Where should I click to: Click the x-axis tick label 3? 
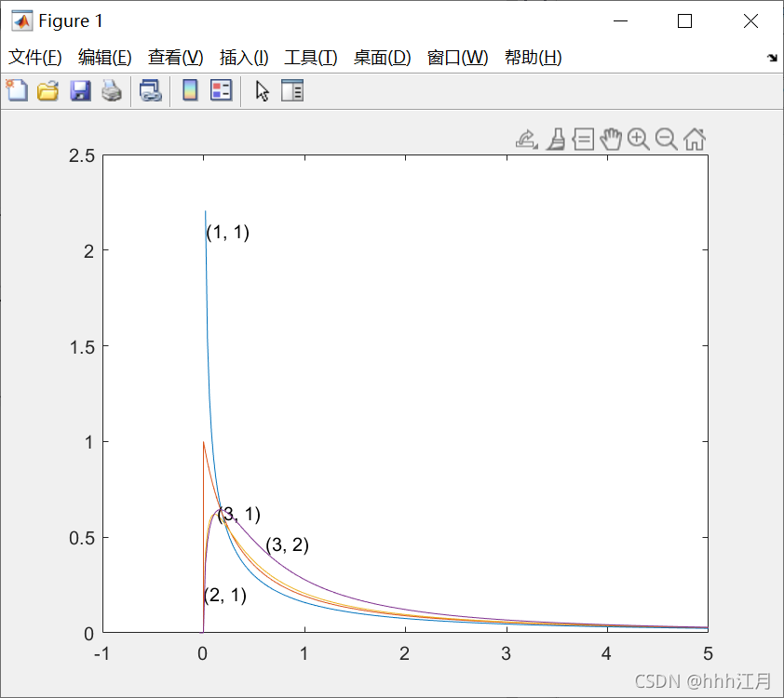click(506, 653)
